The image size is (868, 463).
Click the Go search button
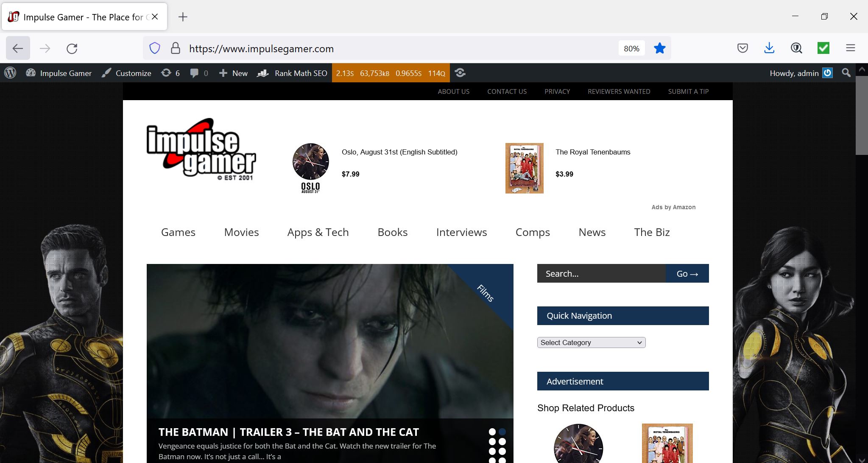(687, 273)
